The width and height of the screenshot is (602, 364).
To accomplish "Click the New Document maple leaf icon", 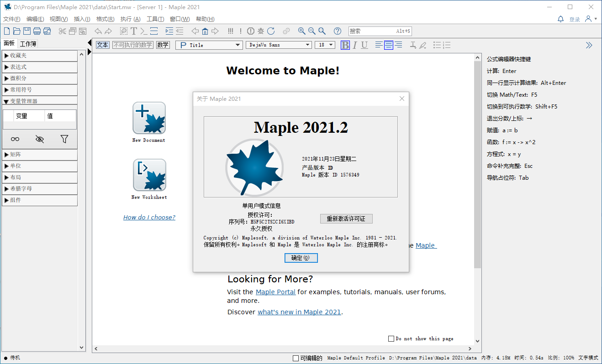I will point(149,118).
